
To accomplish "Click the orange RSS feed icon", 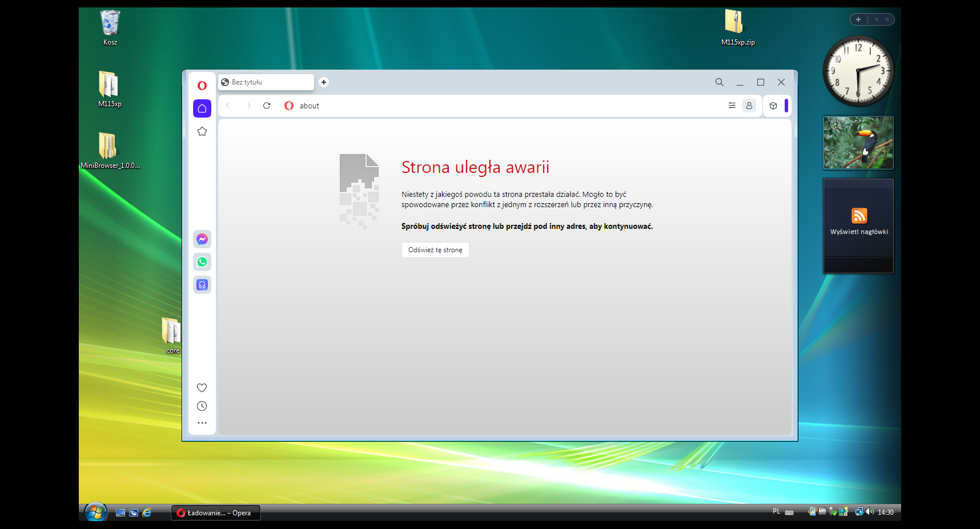I will [x=859, y=215].
